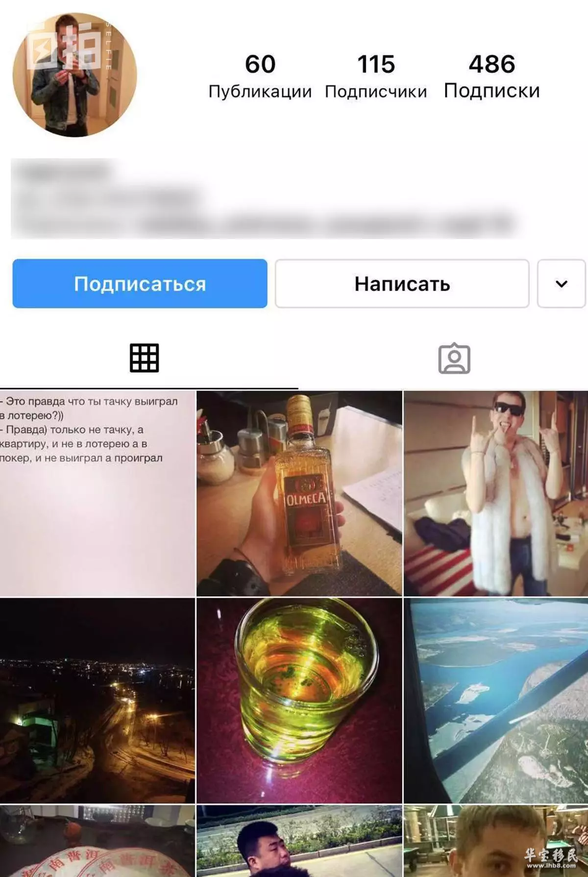
Task: Open the man's face selfie photo
Action: pos(496,841)
